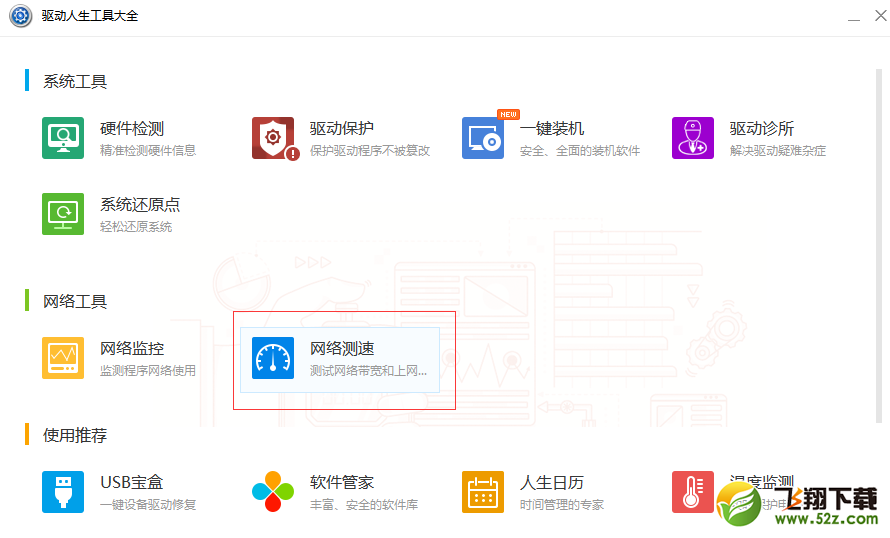The height and width of the screenshot is (538, 890).
Task: Click the 网络测速 title text
Action: point(342,349)
